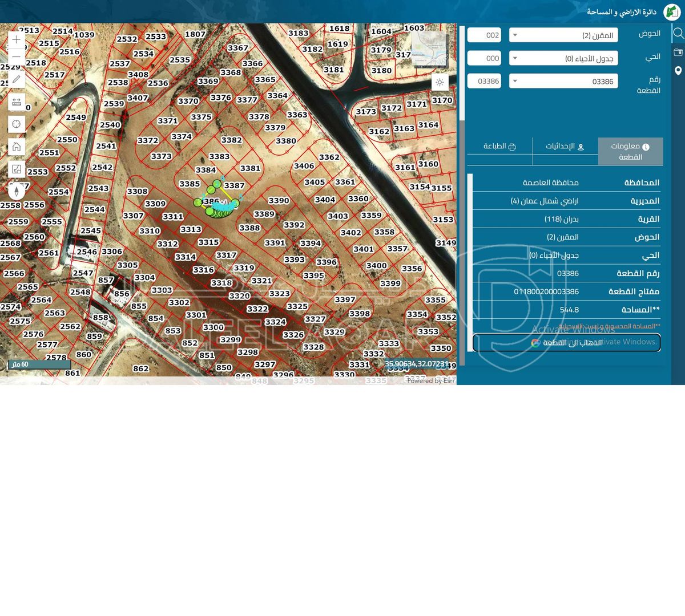Switch to the الإحداثيات coordinates tab
Screen dimensions: 685x616
tap(565, 147)
